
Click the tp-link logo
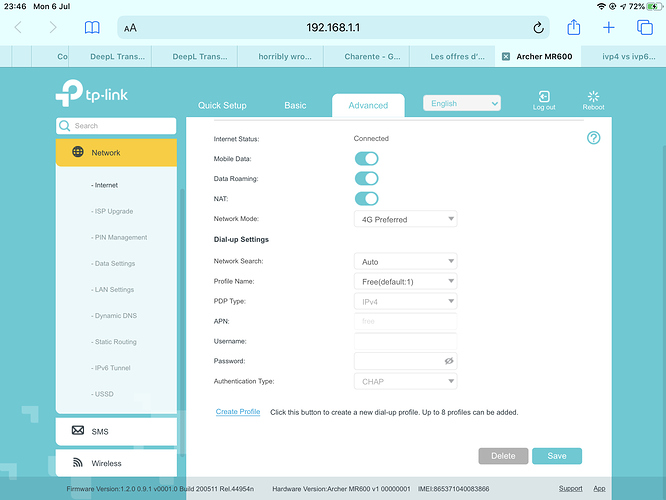(92, 93)
